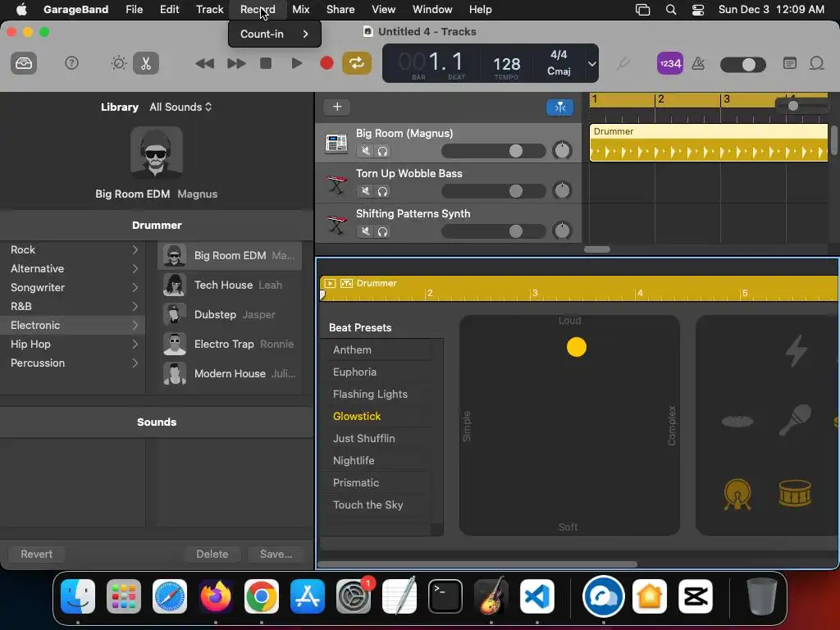This screenshot has height=630, width=840.
Task: Solo the Shifting Patterns Synth track
Action: tap(382, 231)
